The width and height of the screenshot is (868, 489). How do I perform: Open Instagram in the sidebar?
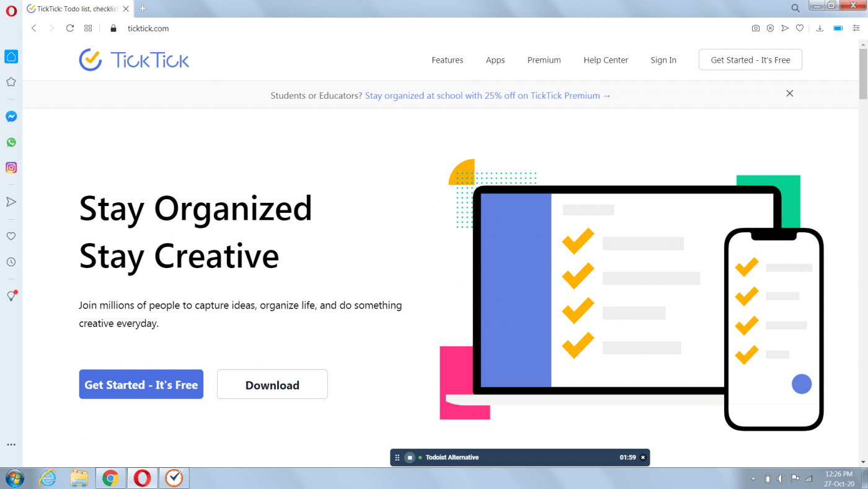[11, 168]
